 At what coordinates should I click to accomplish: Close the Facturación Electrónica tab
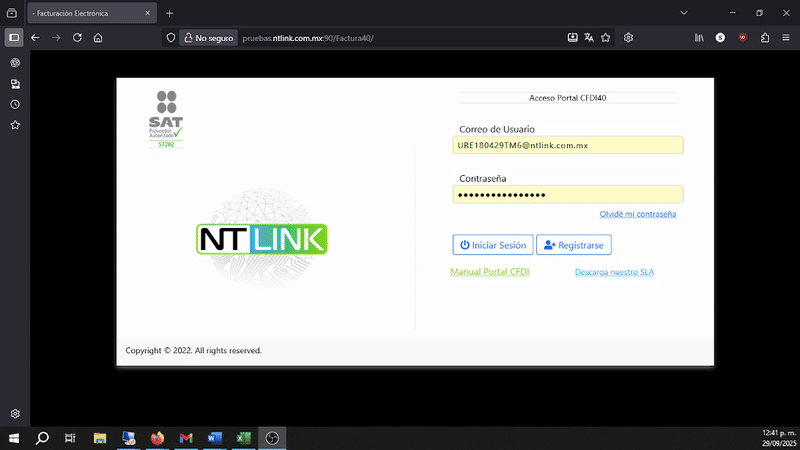pyautogui.click(x=147, y=13)
